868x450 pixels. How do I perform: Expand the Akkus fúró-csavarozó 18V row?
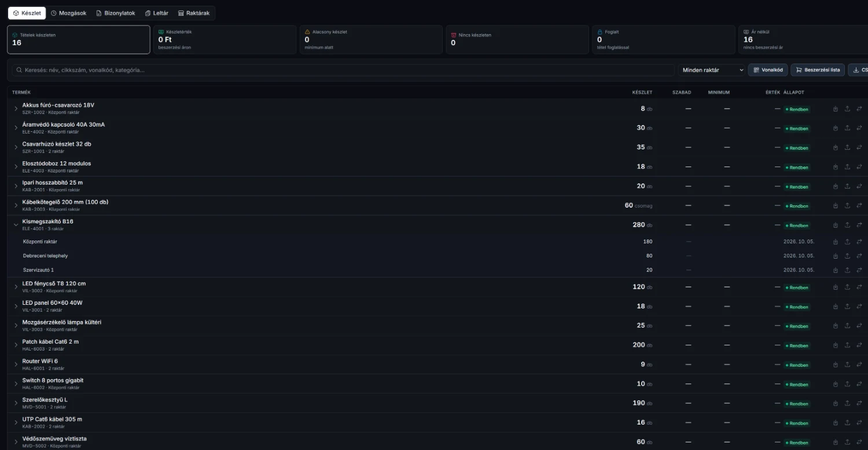16,109
